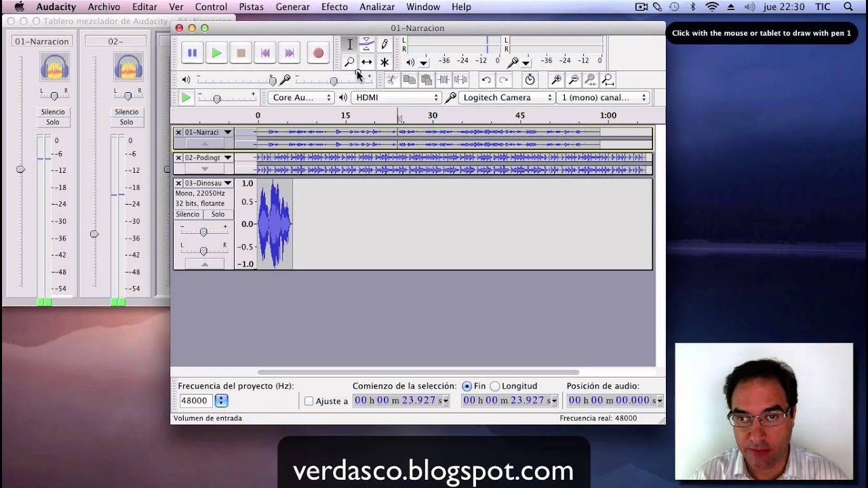
Task: Open the output meter dropdown arrow
Action: [424, 63]
